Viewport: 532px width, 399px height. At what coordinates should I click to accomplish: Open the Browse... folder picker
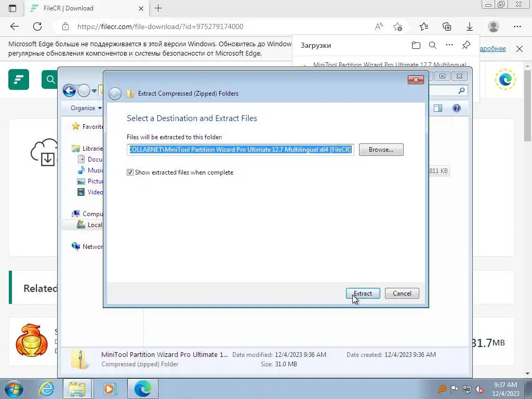coord(381,150)
